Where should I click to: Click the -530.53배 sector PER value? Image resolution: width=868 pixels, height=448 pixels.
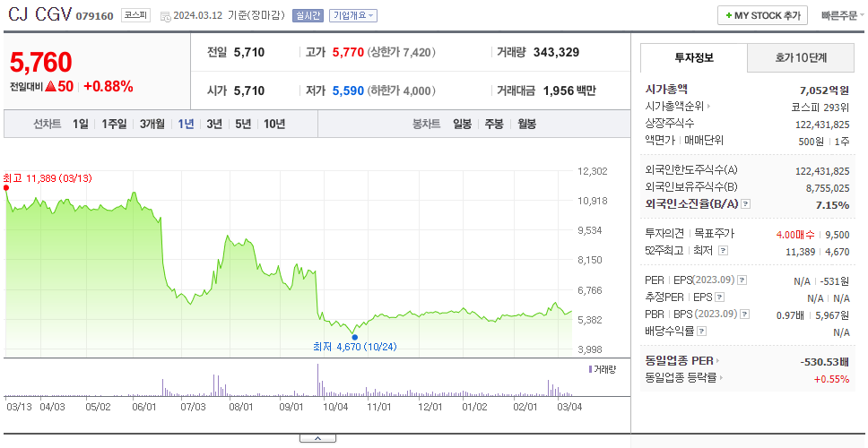click(825, 362)
